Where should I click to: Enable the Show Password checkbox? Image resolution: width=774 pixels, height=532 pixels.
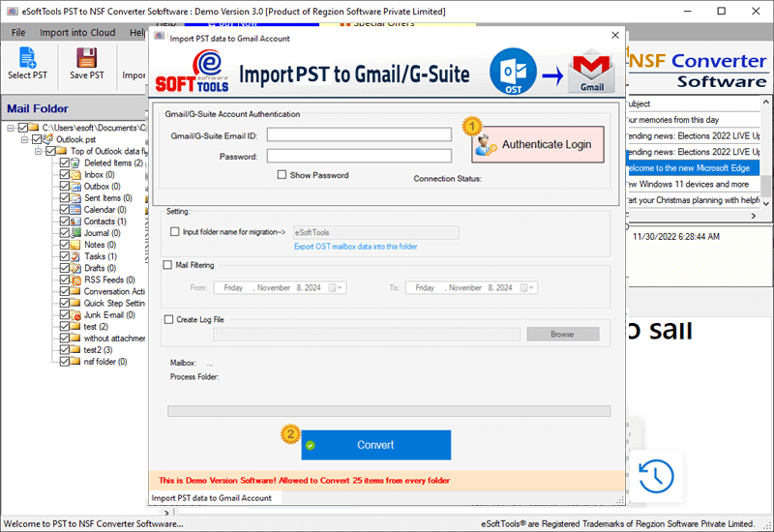coord(282,175)
